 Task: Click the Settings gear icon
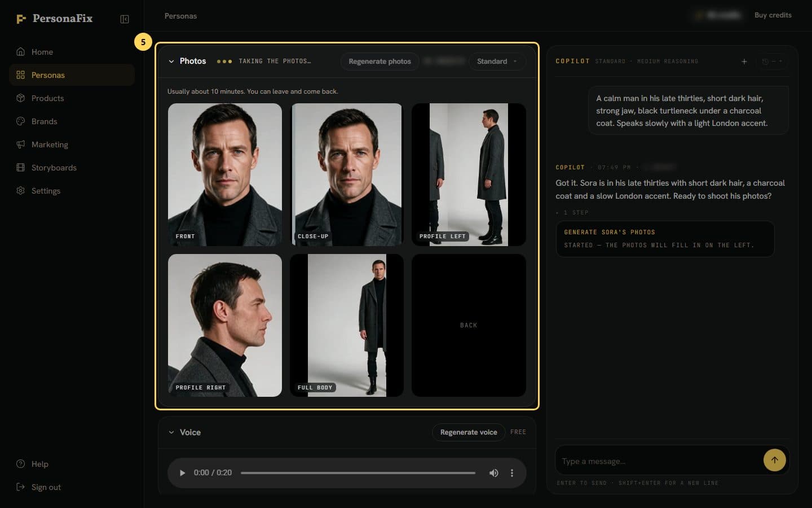(21, 191)
